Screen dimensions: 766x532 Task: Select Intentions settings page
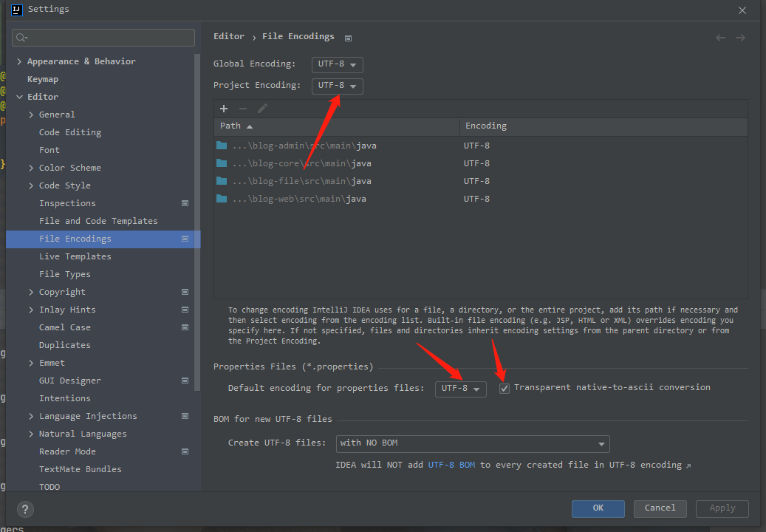click(x=64, y=398)
